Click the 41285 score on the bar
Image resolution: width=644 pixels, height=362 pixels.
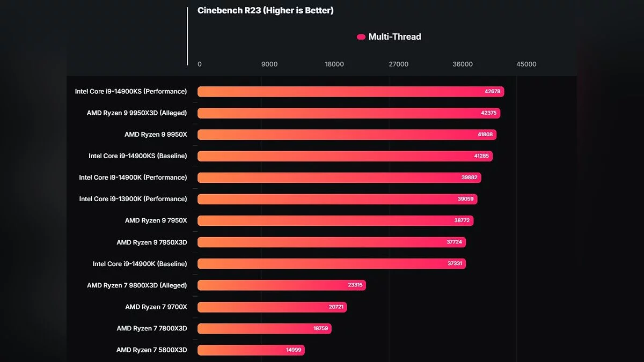tap(481, 156)
